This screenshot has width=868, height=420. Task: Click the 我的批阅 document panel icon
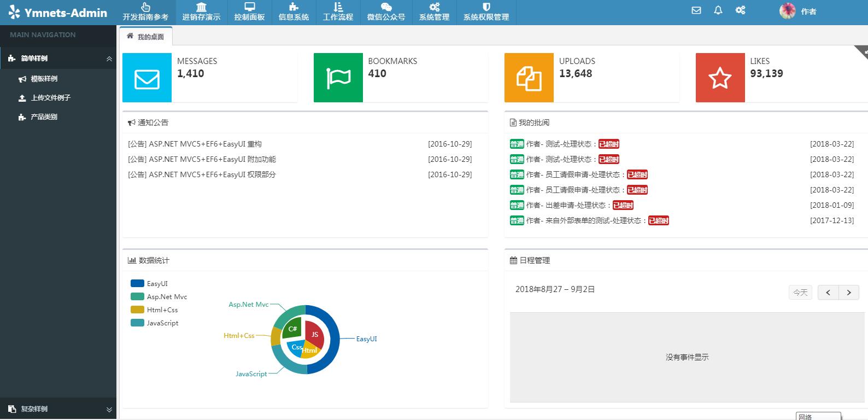[x=513, y=123]
